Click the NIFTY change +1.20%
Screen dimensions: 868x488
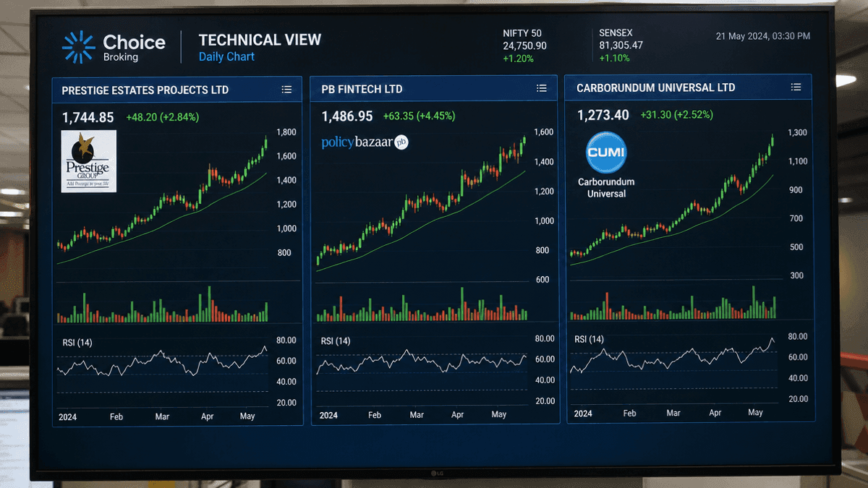click(x=518, y=58)
